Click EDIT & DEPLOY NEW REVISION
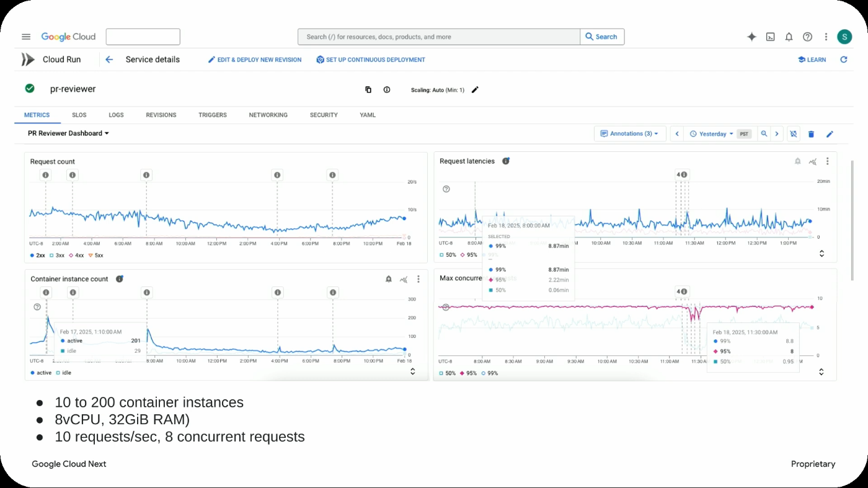This screenshot has width=868, height=488. point(255,60)
